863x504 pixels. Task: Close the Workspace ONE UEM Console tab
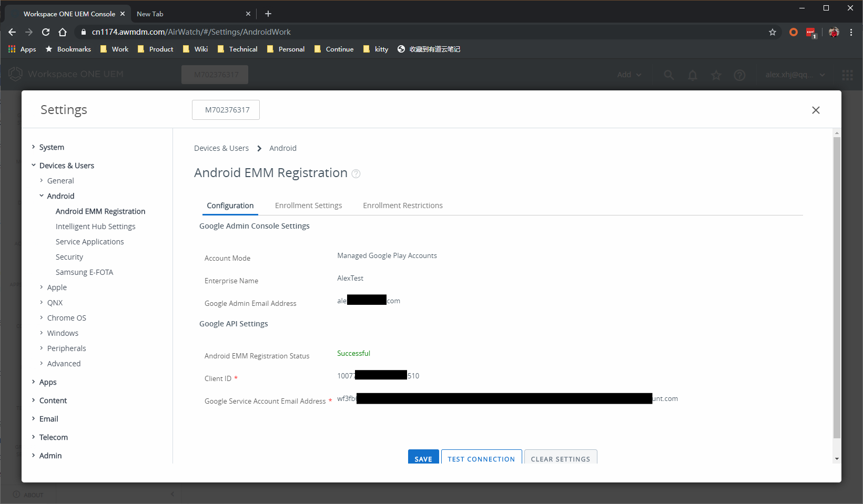click(x=123, y=14)
